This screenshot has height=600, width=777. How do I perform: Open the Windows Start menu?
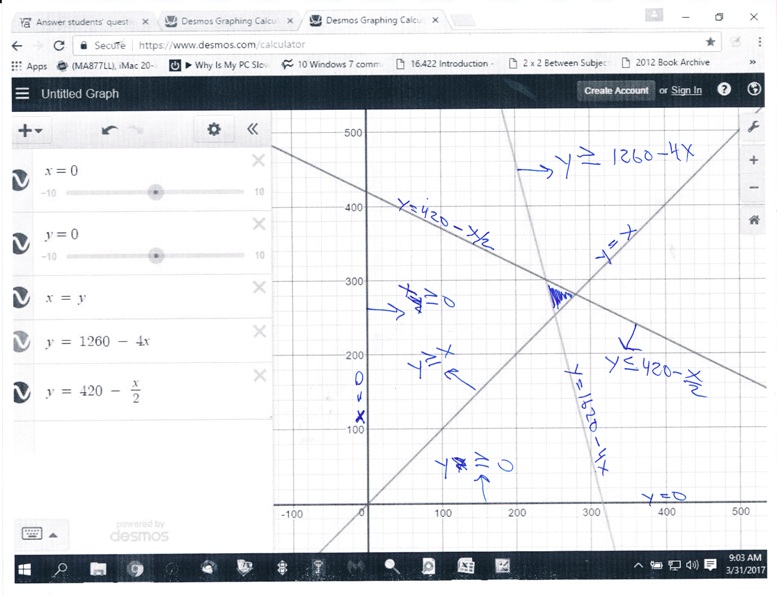[x=24, y=569]
